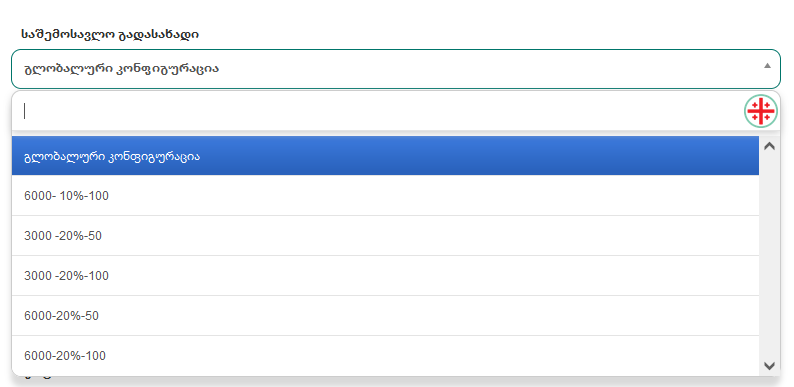
Task: Select the 6000-20%-100 option
Action: point(385,356)
